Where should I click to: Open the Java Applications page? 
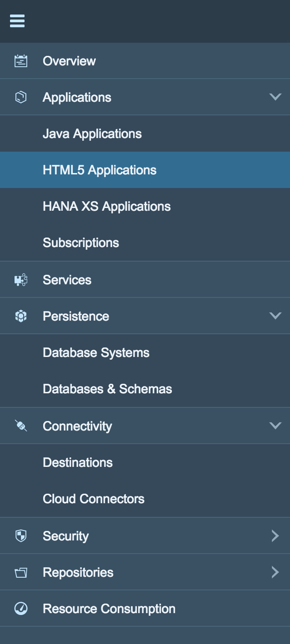coord(92,133)
